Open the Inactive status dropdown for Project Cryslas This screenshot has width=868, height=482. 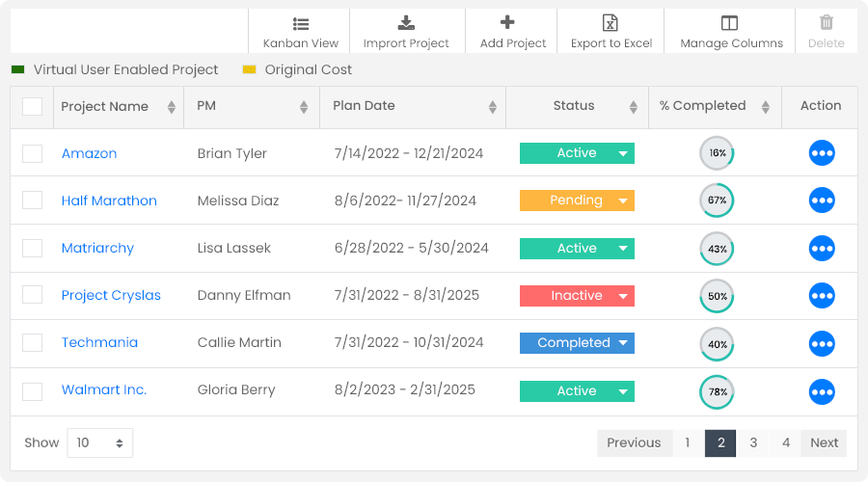coord(623,296)
